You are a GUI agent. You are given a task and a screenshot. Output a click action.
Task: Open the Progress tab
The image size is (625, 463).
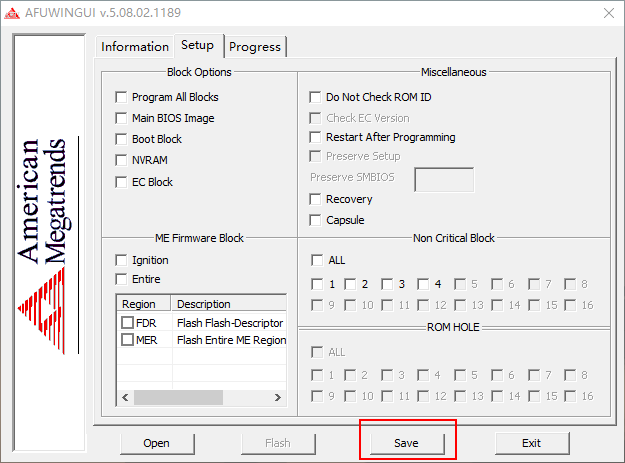click(255, 47)
